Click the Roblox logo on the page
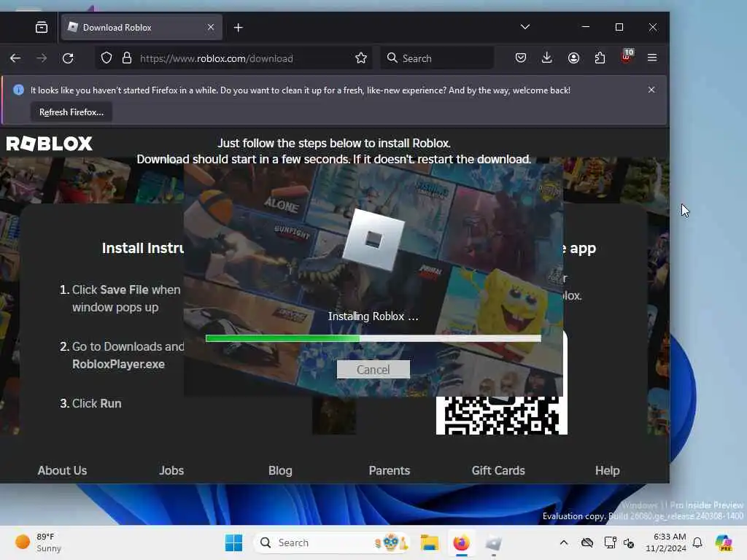 click(49, 144)
